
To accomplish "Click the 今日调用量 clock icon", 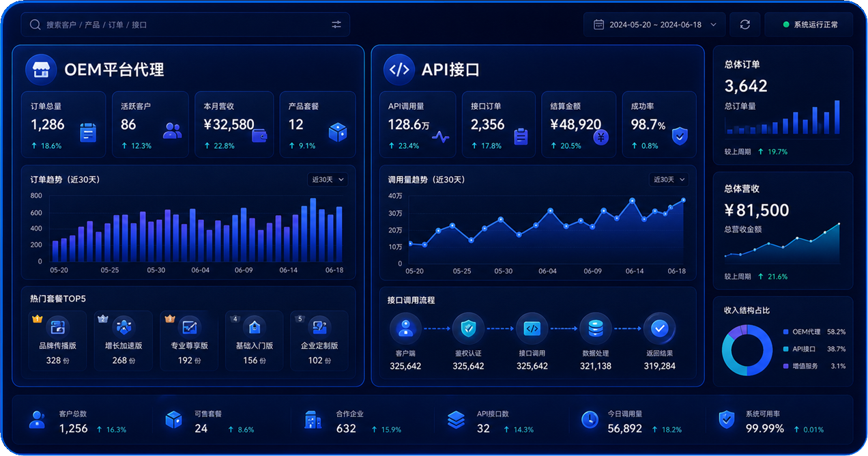I will click(x=590, y=420).
